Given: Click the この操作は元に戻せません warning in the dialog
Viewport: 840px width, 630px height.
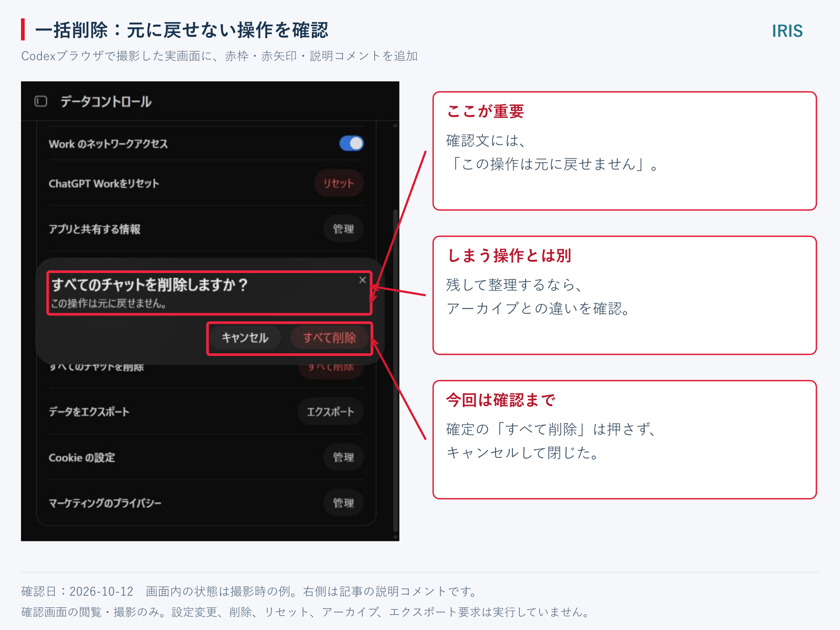Looking at the screenshot, I should (109, 303).
